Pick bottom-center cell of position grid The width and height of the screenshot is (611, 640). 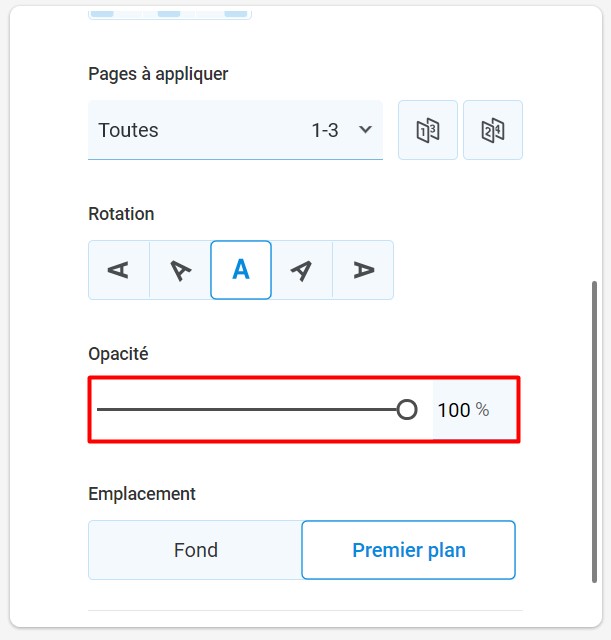(169, 14)
